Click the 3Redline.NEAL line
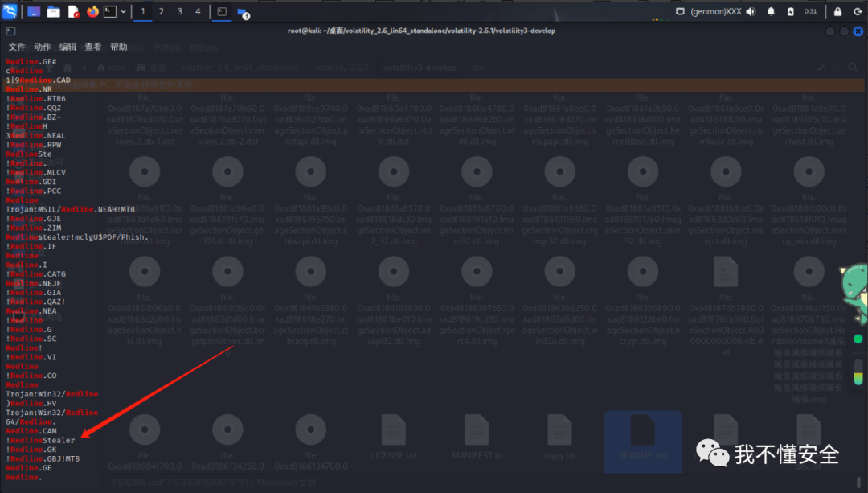 click(x=36, y=136)
